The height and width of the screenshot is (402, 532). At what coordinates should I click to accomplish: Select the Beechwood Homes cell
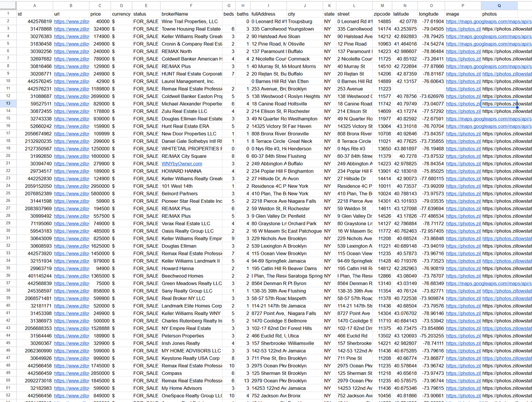tap(191, 276)
